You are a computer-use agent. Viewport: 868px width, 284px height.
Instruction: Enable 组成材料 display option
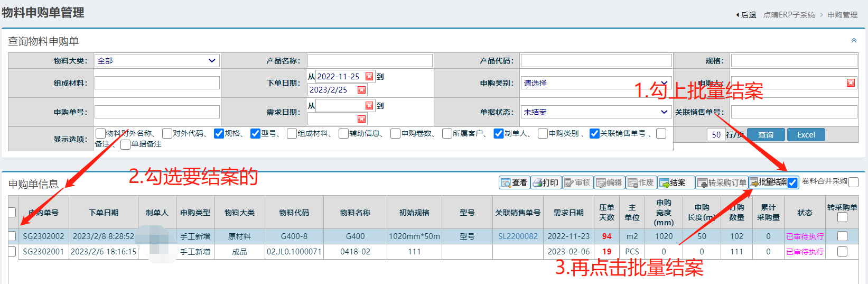(x=292, y=133)
